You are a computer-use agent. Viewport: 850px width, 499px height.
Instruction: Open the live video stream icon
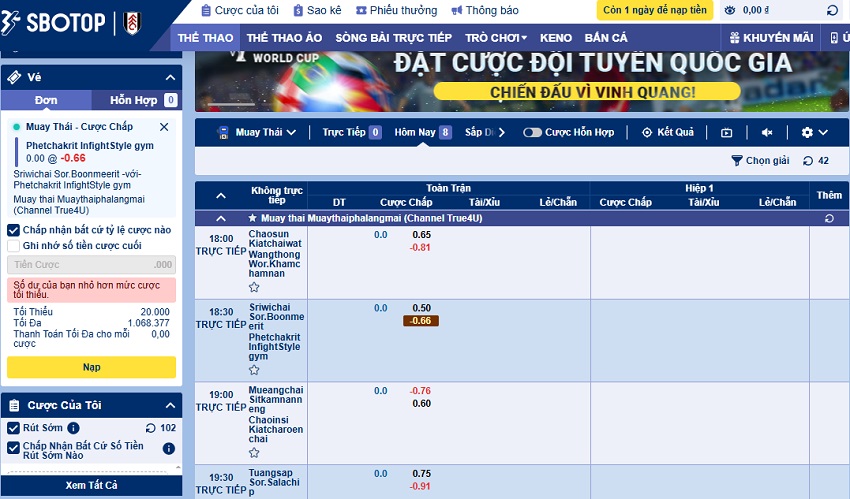[726, 132]
